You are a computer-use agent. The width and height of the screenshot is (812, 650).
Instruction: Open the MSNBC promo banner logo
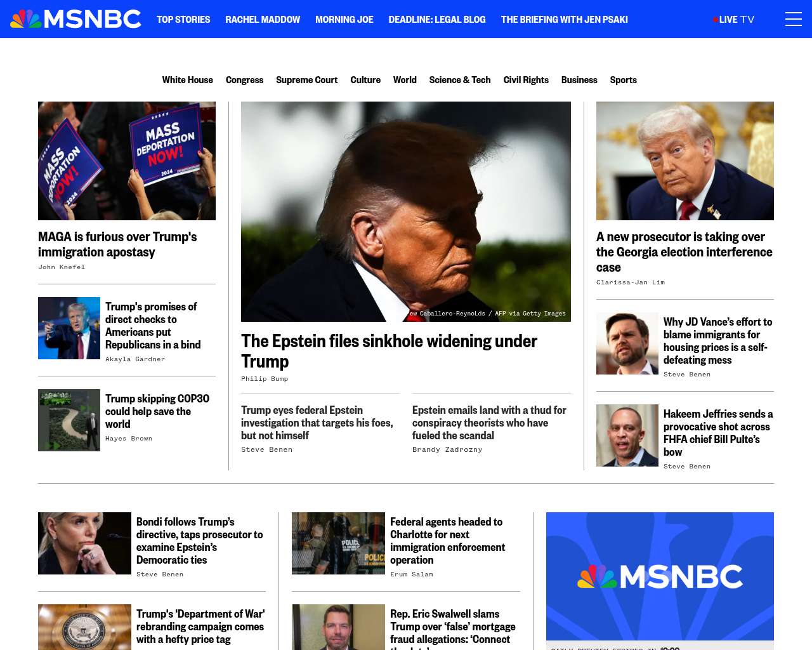coord(660,576)
